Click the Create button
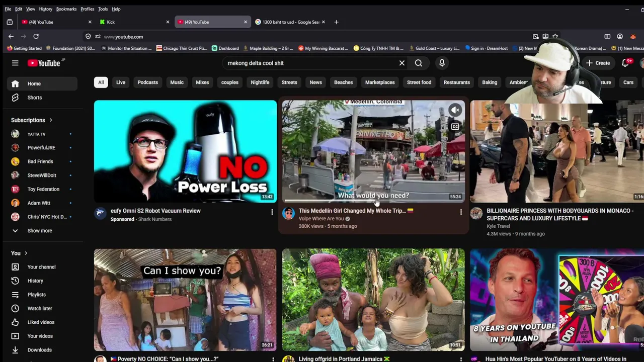The image size is (644, 362). 598,63
